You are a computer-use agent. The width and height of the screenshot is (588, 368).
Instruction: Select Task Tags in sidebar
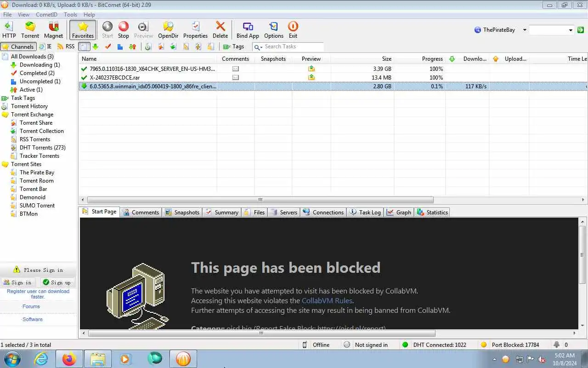23,98
